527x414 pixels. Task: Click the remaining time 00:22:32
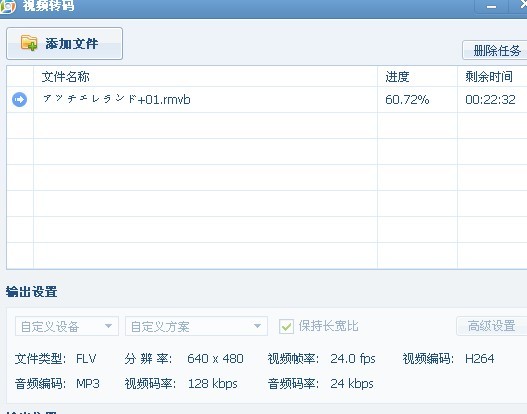click(x=490, y=99)
